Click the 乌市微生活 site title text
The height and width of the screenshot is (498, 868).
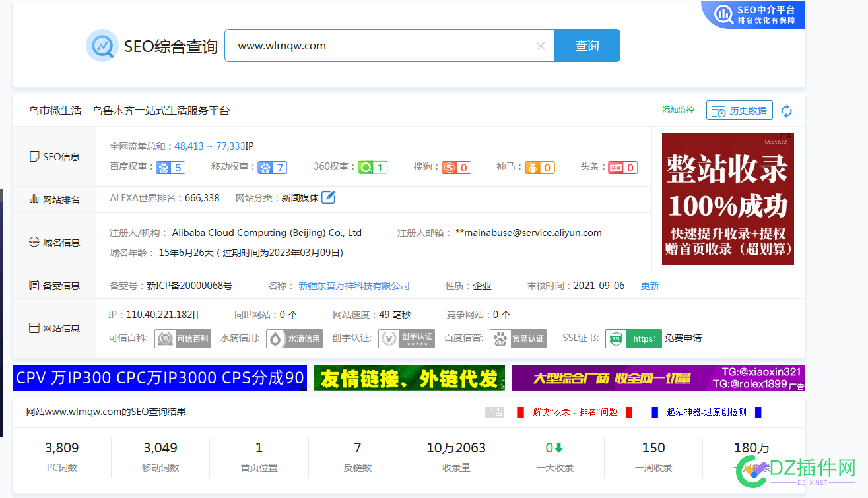(x=129, y=111)
